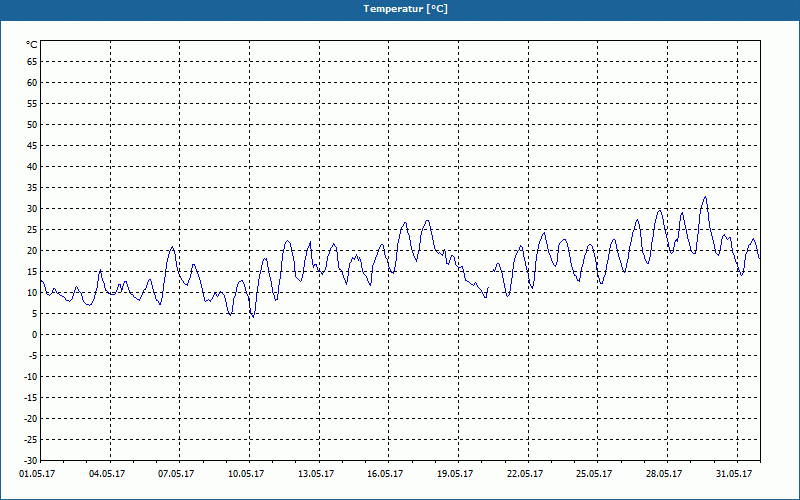Image resolution: width=800 pixels, height=500 pixels.
Task: Click the 60 value on the y-axis
Action: (x=32, y=83)
